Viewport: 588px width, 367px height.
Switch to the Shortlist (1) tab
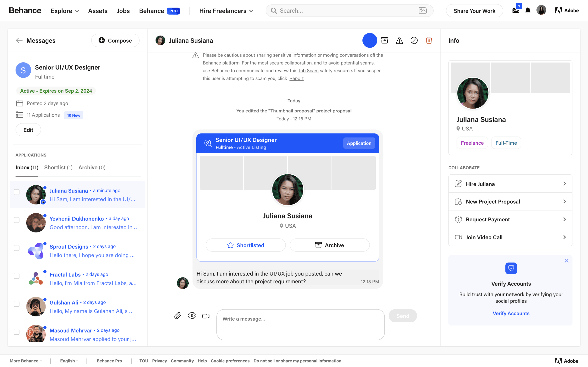pyautogui.click(x=58, y=167)
